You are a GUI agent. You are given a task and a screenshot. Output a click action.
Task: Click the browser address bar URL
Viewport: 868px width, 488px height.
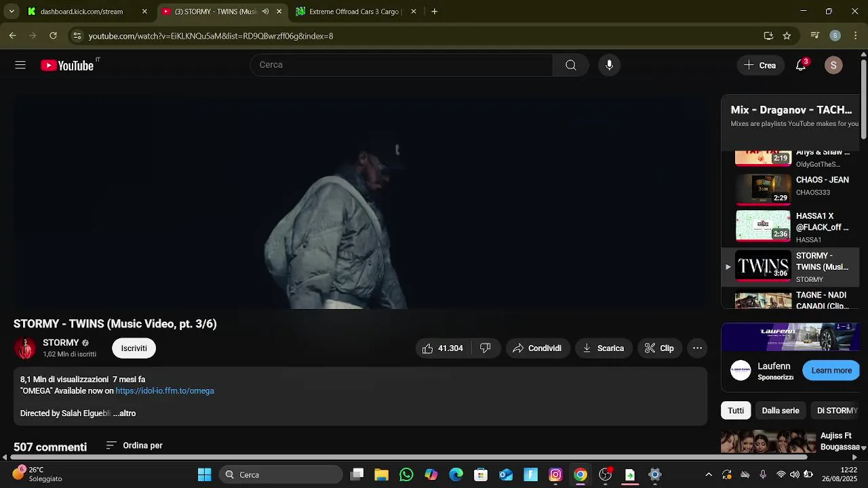[x=211, y=36]
